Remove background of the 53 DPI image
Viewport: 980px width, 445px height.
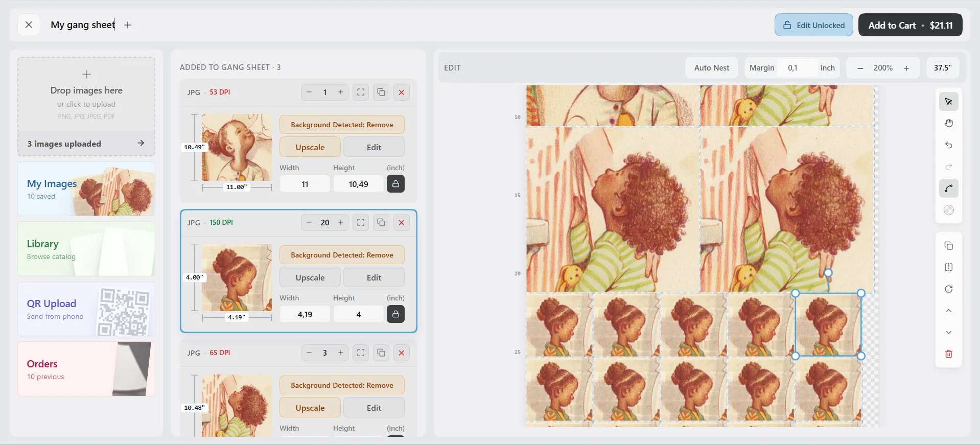pyautogui.click(x=342, y=125)
